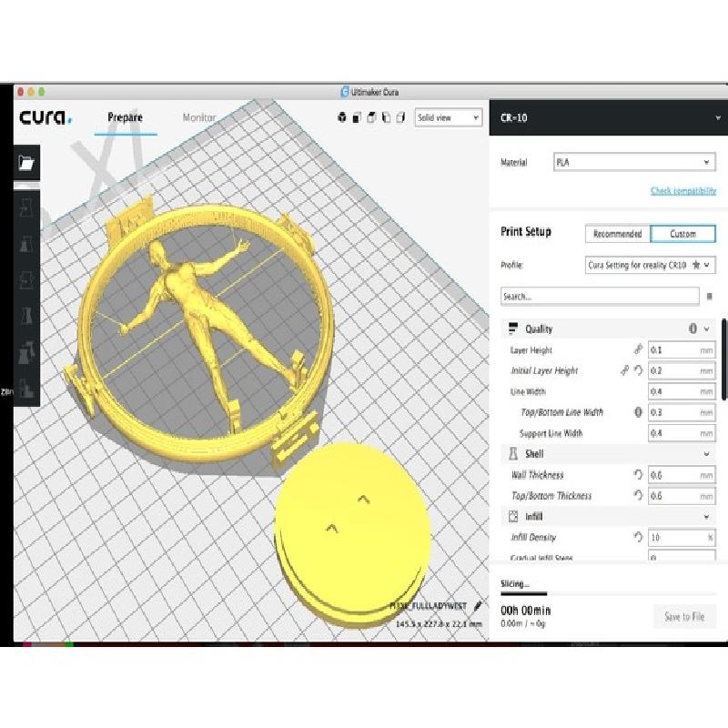Viewport: 728px width, 728px height.
Task: Click the Infill category icon
Action: tap(513, 516)
